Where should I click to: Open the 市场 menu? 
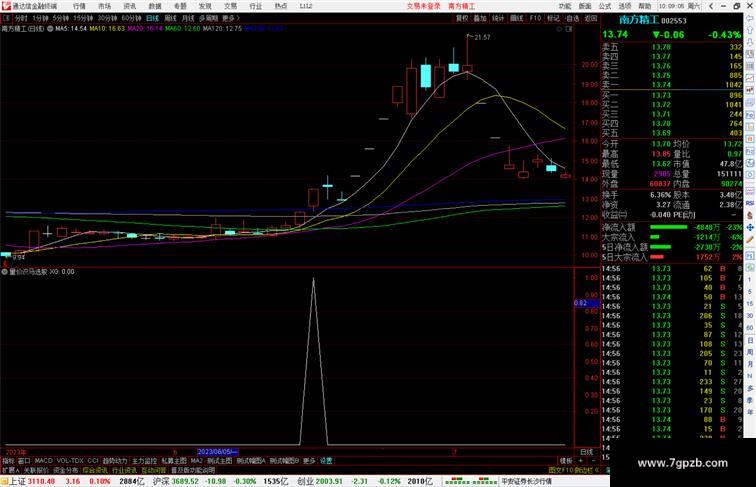tap(104, 6)
